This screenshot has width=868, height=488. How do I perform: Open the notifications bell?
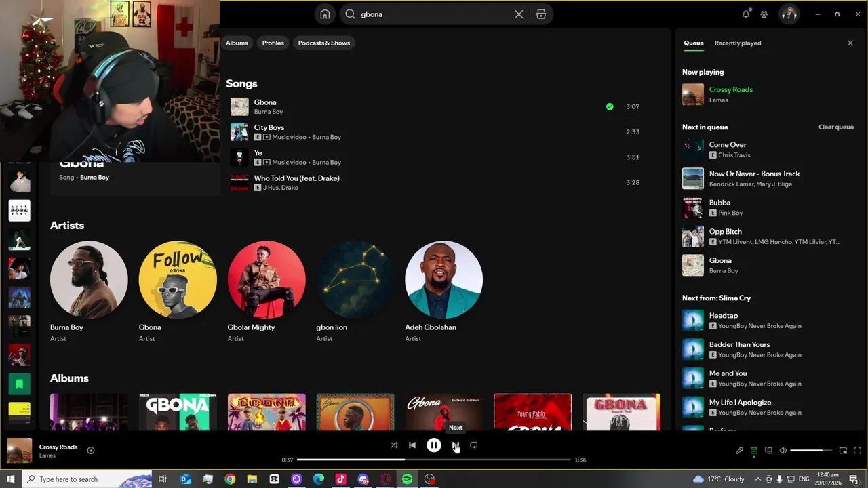(x=746, y=14)
